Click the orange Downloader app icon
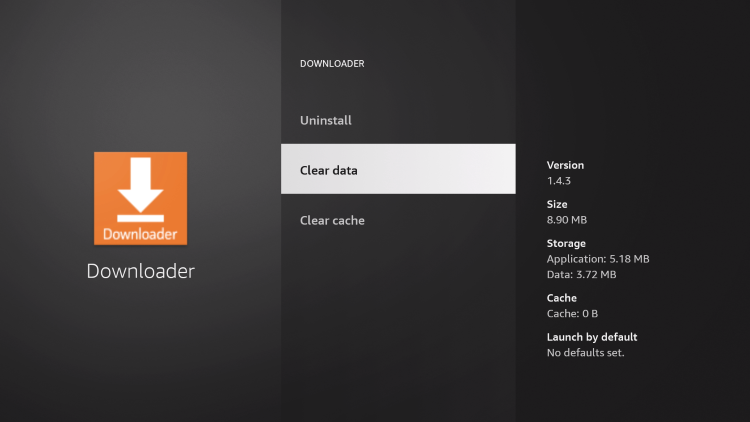 [141, 199]
